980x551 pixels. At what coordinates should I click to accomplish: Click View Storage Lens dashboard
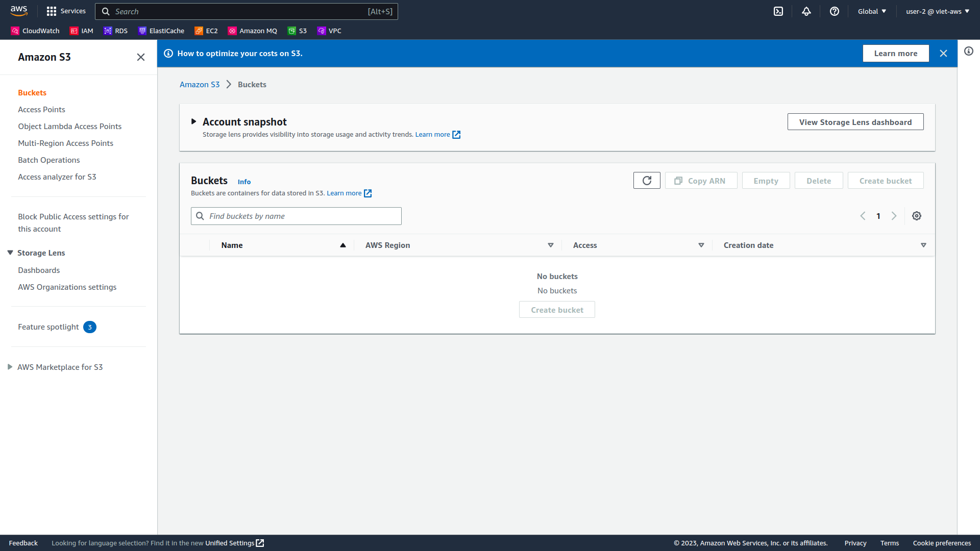[x=855, y=122]
